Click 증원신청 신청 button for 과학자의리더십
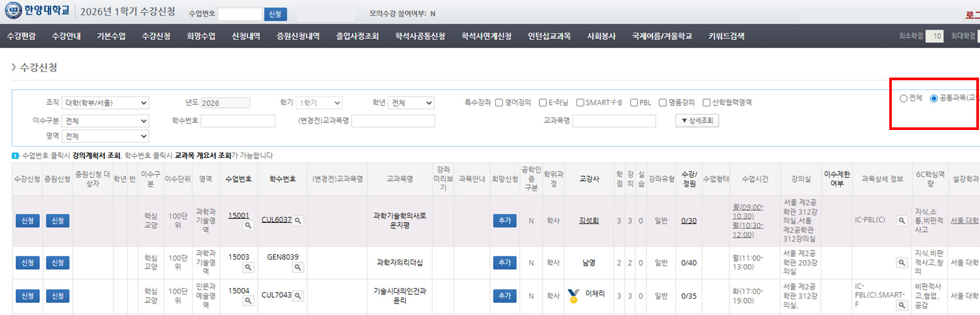 pyautogui.click(x=58, y=263)
